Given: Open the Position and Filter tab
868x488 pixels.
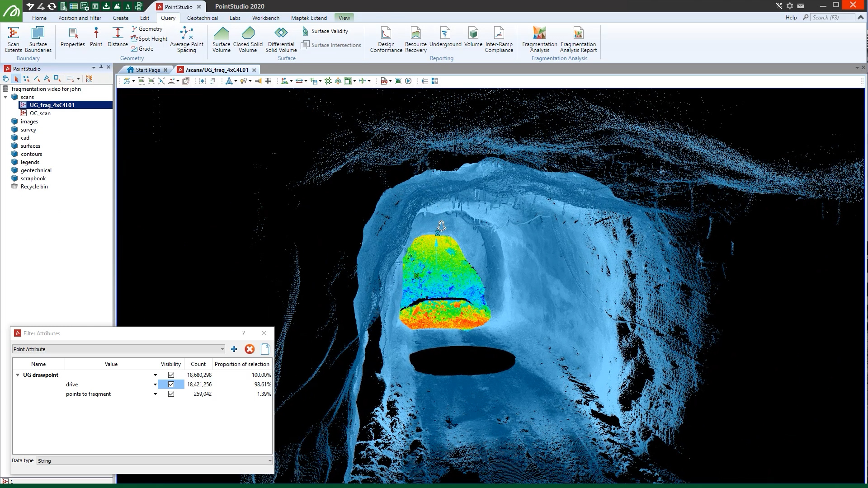Looking at the screenshot, I should click(80, 18).
